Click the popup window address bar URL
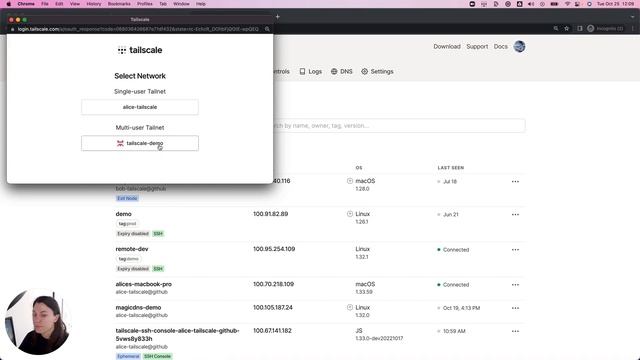 tap(138, 29)
